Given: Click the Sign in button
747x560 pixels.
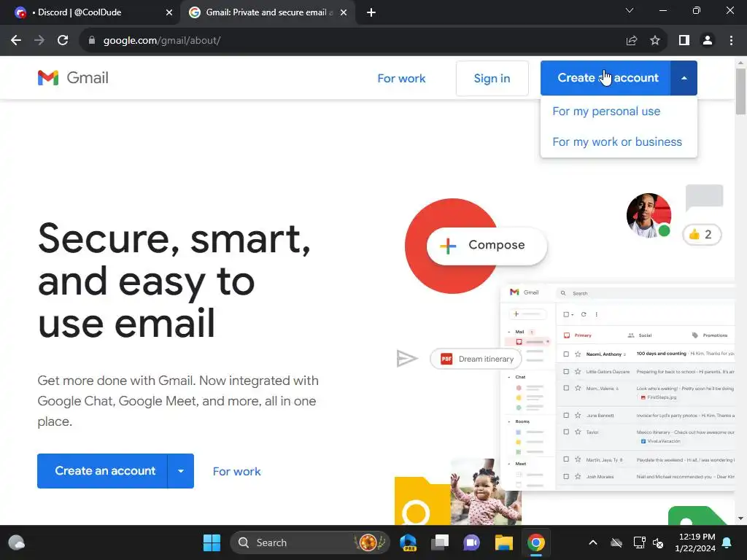Looking at the screenshot, I should 492,79.
